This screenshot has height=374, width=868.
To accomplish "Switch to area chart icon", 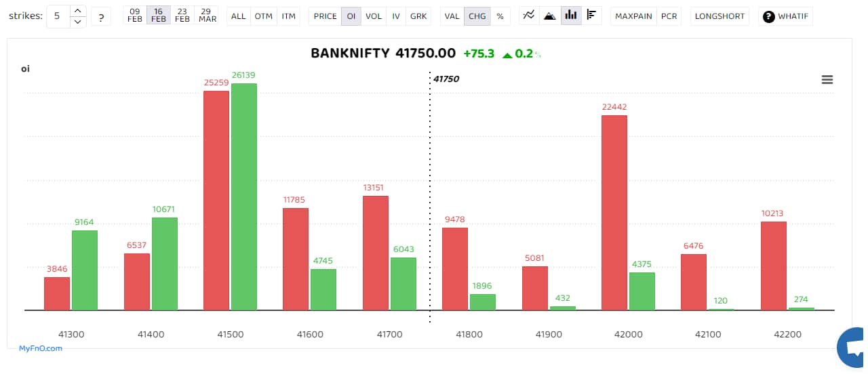I will (x=550, y=16).
